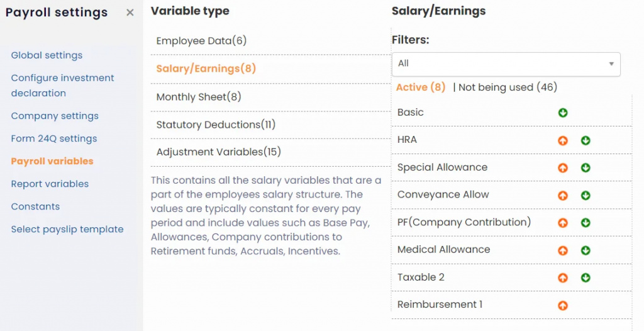
Task: Move PF(Company Contribution) down with green arrow
Action: pos(586,223)
